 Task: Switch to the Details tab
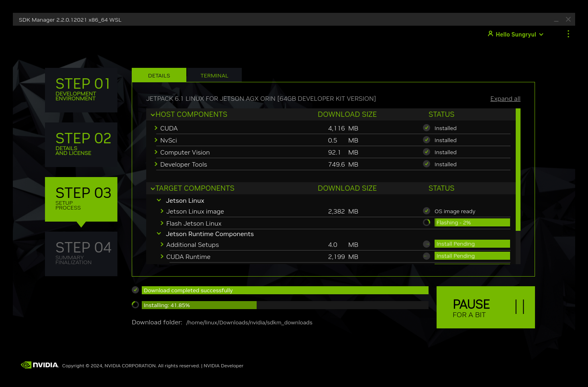click(x=159, y=75)
